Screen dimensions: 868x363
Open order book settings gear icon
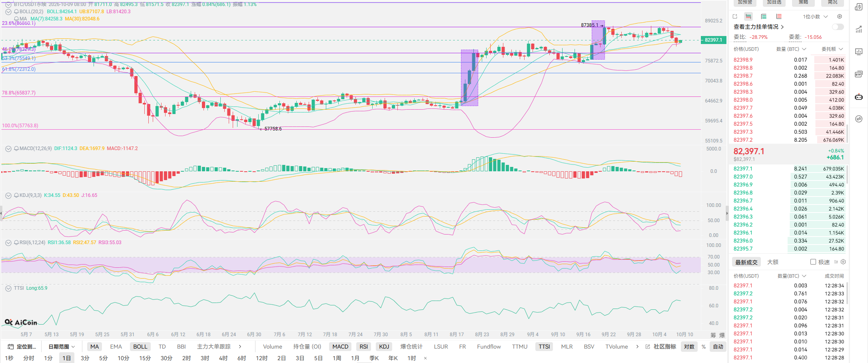tap(840, 16)
